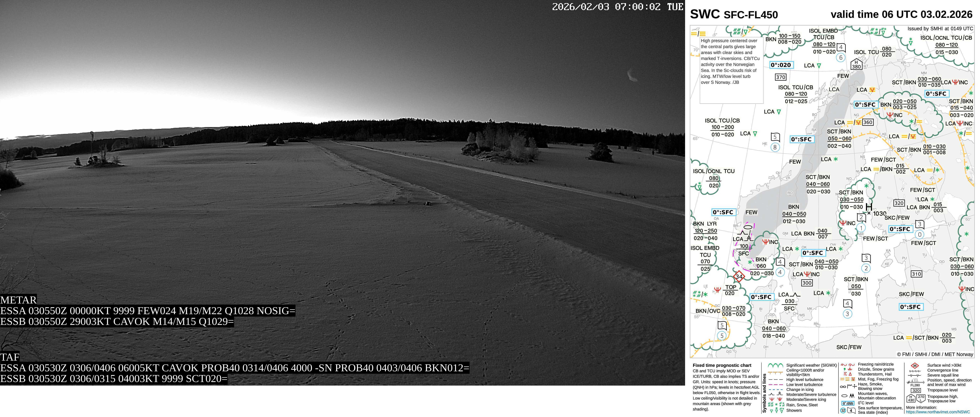Click the red diamond 34 surface wind marker
Viewport: 980px width, 417px height.
pyautogui.click(x=739, y=277)
